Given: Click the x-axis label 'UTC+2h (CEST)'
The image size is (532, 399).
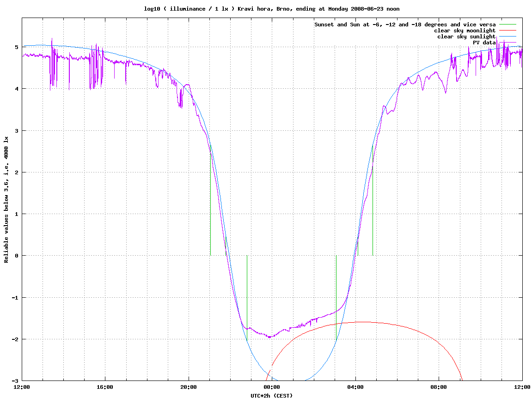Looking at the screenshot, I should (271, 395).
